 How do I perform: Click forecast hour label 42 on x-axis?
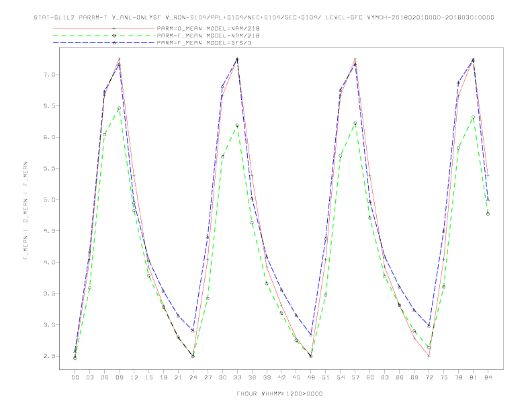tap(281, 377)
